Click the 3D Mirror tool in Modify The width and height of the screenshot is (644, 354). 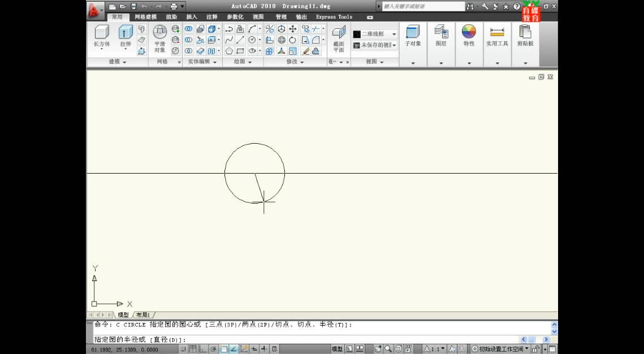click(x=270, y=29)
